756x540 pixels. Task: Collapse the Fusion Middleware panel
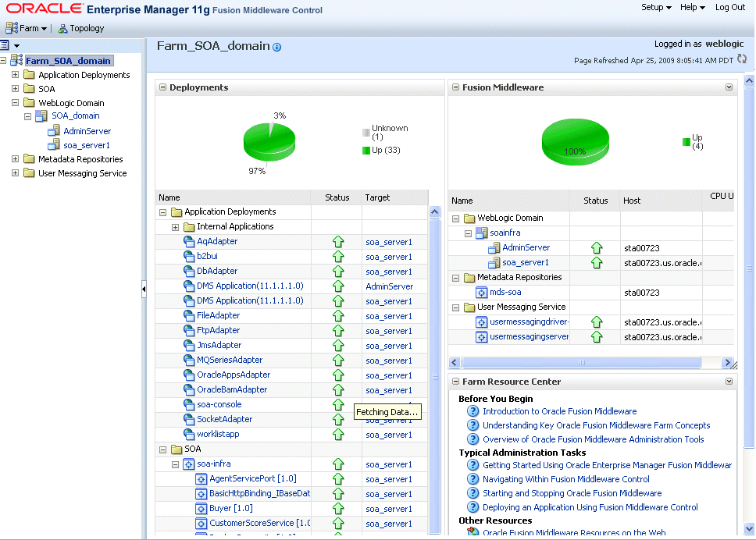click(x=455, y=87)
